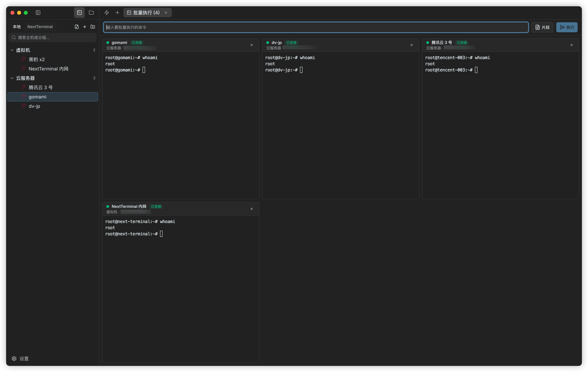Screen dimensions: 588x372
Task: Select the gomami host in sidebar
Action: pos(53,97)
